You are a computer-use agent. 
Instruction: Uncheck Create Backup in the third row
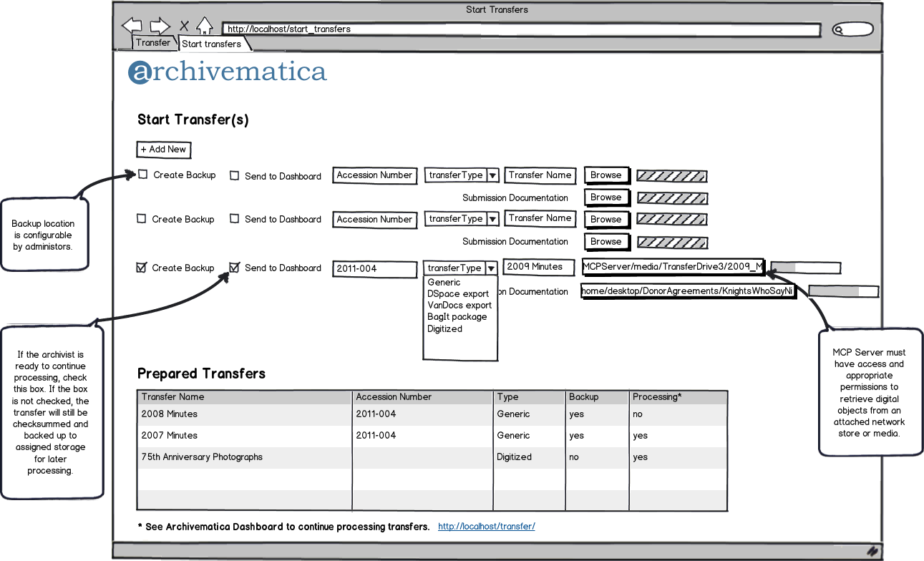tap(142, 268)
